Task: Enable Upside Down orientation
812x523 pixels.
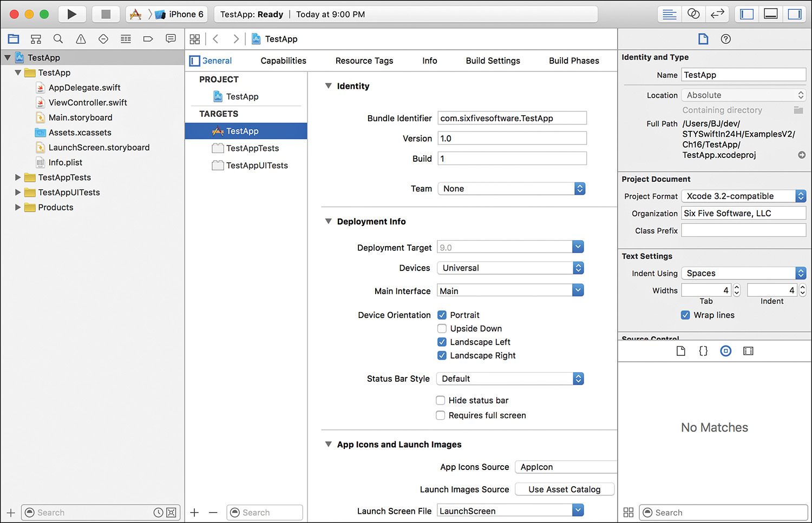Action: (x=442, y=328)
